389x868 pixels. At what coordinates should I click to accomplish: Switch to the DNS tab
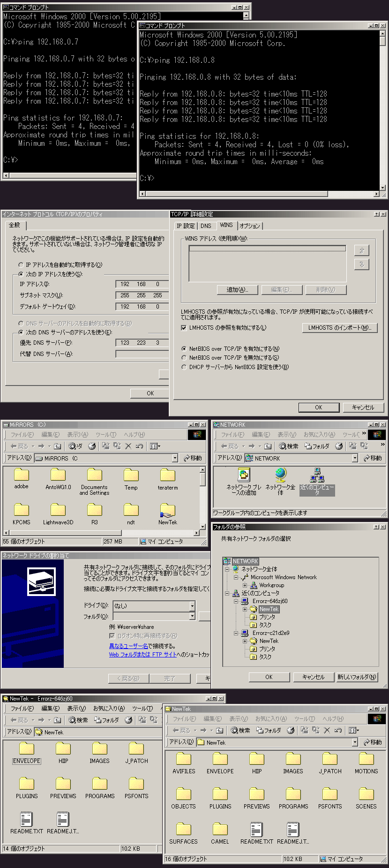(206, 226)
